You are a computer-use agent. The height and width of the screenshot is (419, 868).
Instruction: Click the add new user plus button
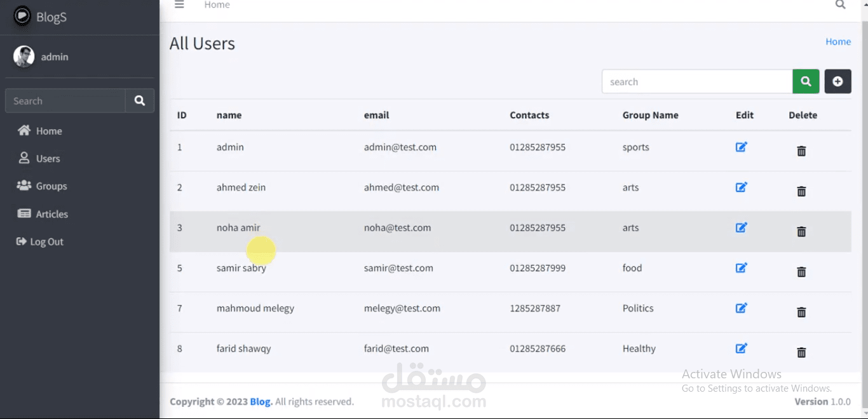pos(837,81)
